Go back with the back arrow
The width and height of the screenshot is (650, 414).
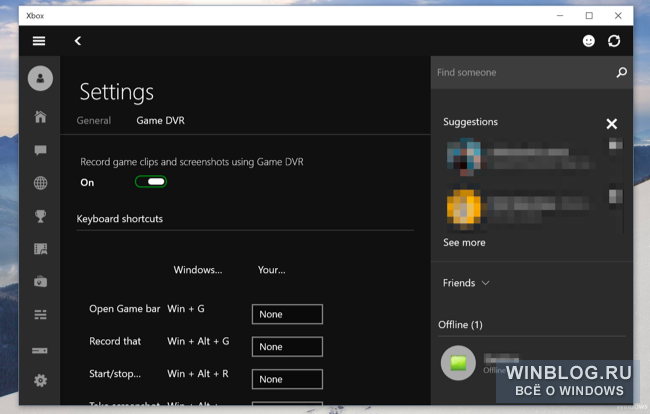tap(78, 41)
